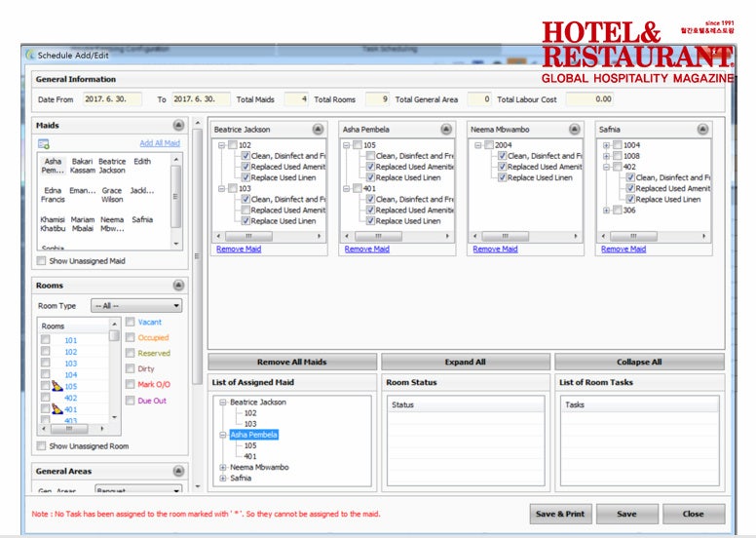The image size is (756, 538).
Task: Collapse Beatrice Jackson in assigned maid list
Action: [x=223, y=402]
